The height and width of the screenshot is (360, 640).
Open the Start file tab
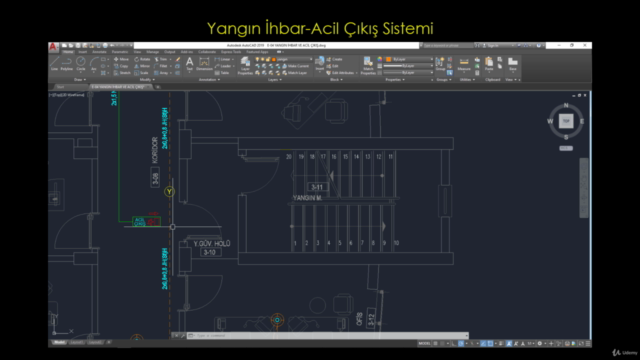pos(60,87)
